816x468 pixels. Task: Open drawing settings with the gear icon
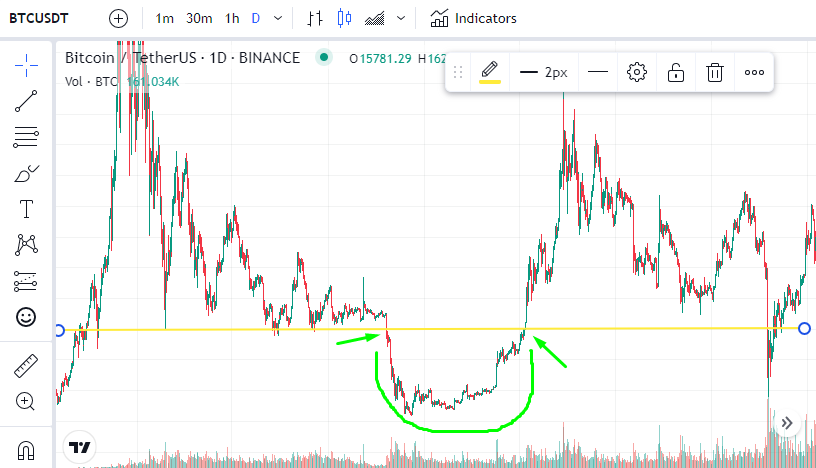point(636,72)
